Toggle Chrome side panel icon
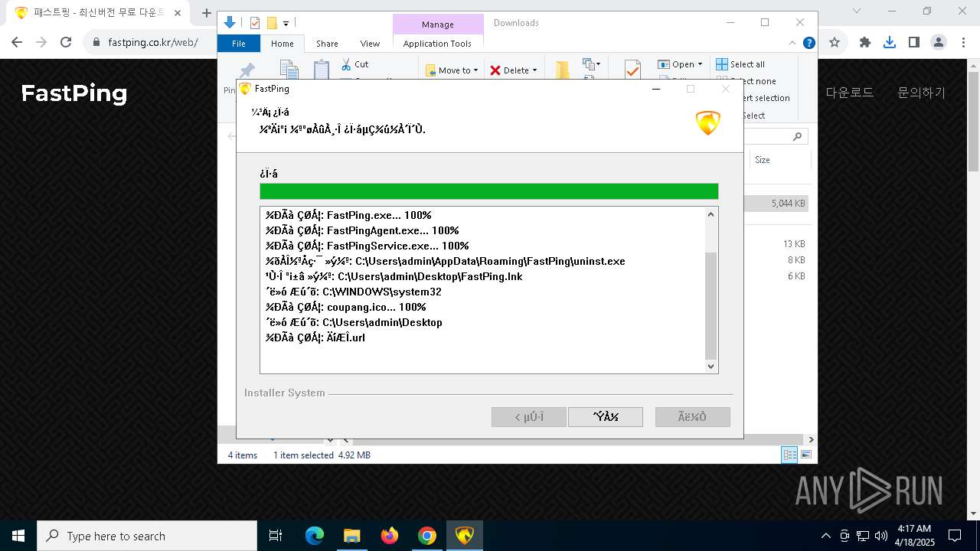This screenshot has height=551, width=980. 914,42
